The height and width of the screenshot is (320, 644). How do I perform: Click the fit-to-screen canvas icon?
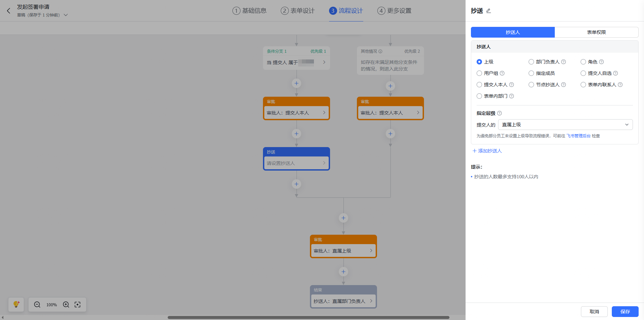click(x=77, y=305)
